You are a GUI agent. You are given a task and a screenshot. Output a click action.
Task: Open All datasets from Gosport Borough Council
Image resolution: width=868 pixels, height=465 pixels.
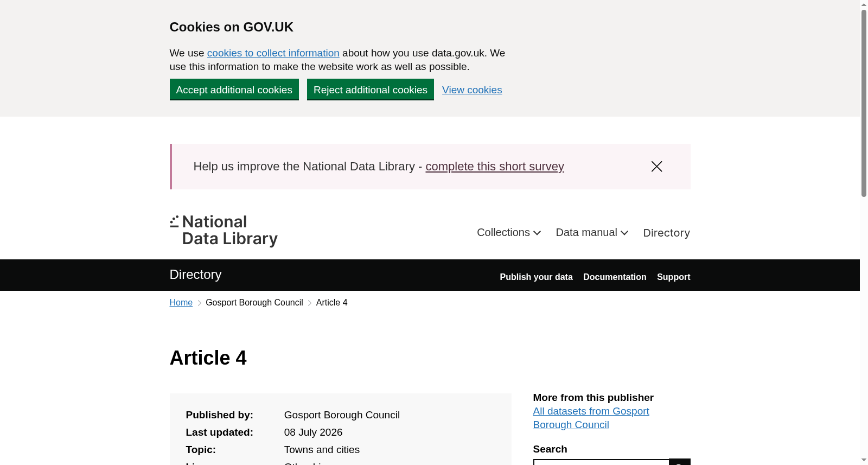tap(591, 418)
